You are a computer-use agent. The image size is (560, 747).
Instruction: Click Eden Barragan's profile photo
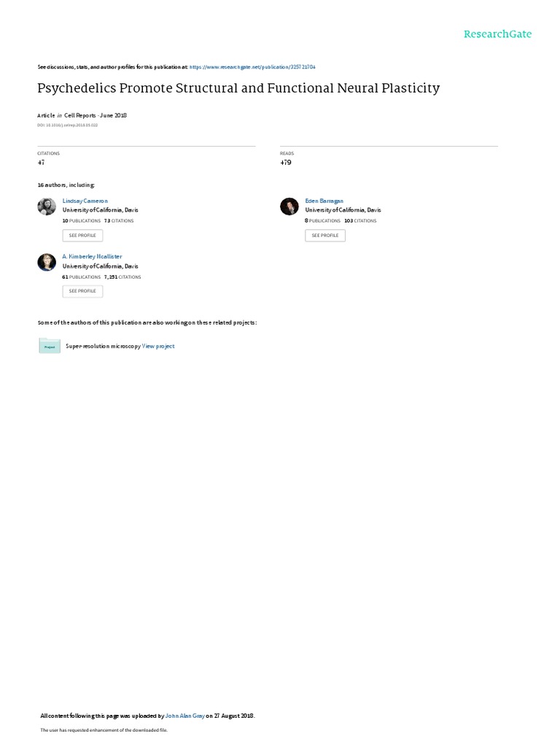point(289,206)
